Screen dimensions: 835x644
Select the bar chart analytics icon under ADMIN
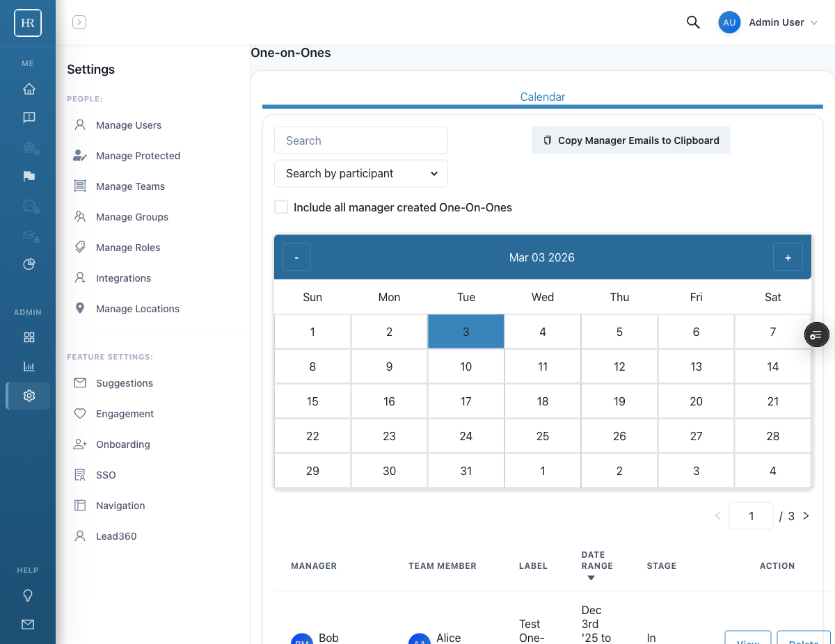tap(28, 366)
